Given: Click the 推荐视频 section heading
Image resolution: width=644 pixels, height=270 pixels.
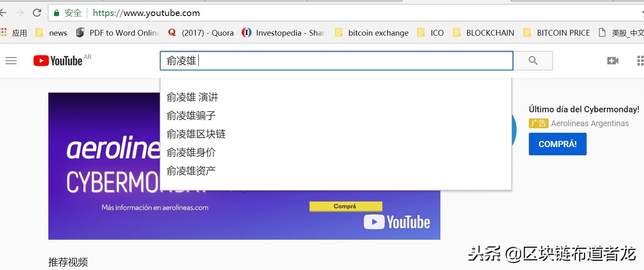Looking at the screenshot, I should pos(68,262).
